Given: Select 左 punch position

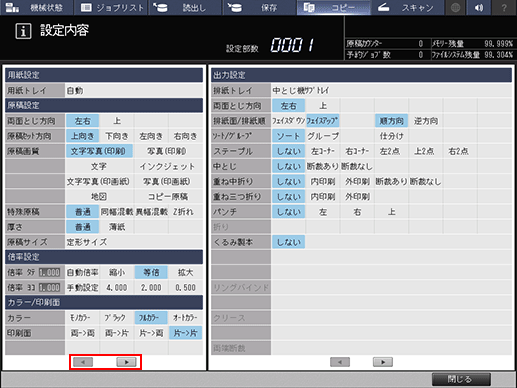Looking at the screenshot, I should (323, 212).
